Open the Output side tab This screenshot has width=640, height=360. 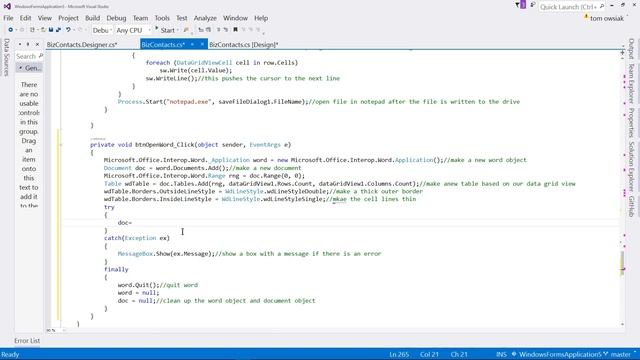pos(631,48)
